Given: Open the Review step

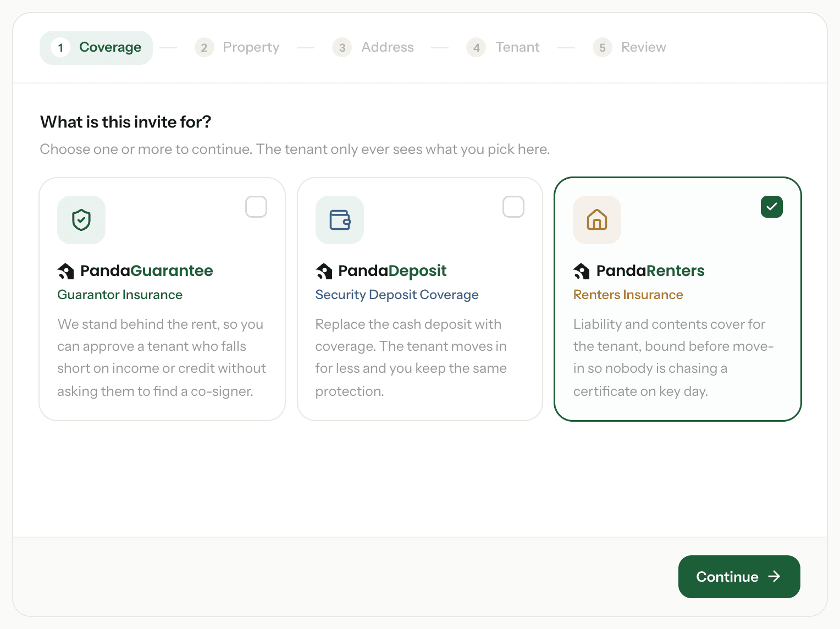Looking at the screenshot, I should 629,48.
